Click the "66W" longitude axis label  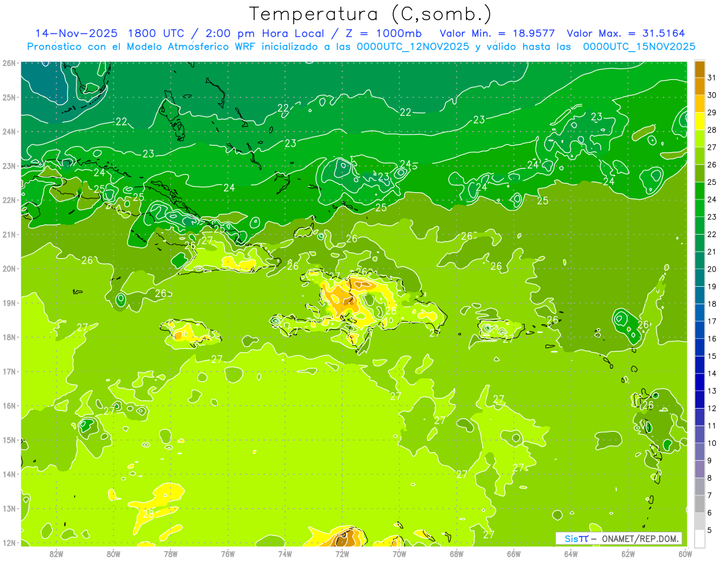[x=514, y=554]
